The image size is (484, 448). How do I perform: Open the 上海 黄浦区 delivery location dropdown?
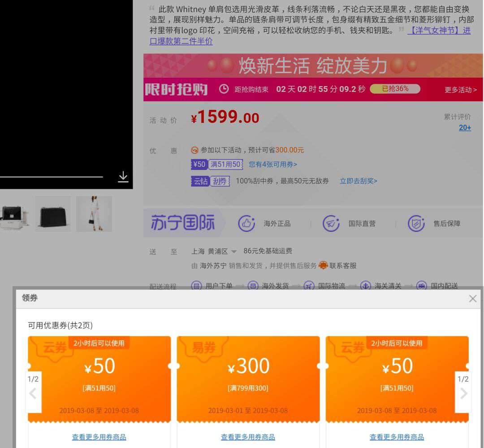click(x=214, y=252)
